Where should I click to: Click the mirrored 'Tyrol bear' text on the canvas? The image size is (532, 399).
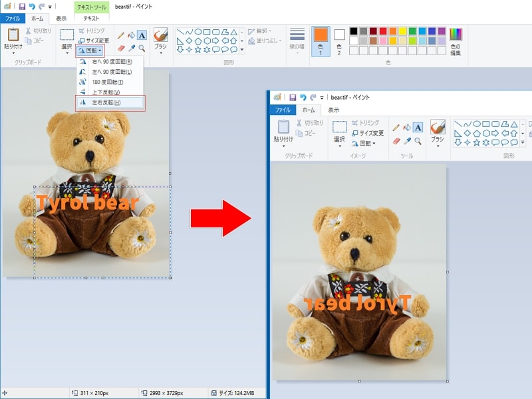358,303
